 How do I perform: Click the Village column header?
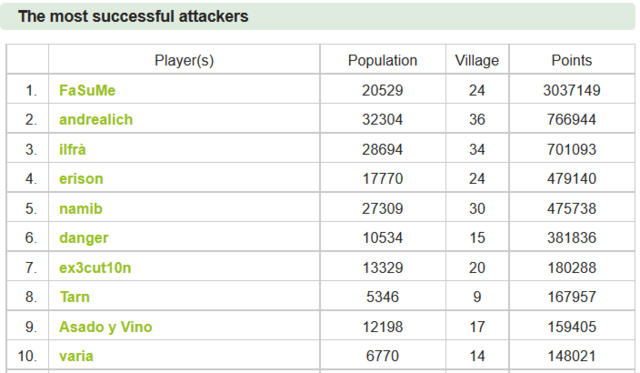coord(477,60)
